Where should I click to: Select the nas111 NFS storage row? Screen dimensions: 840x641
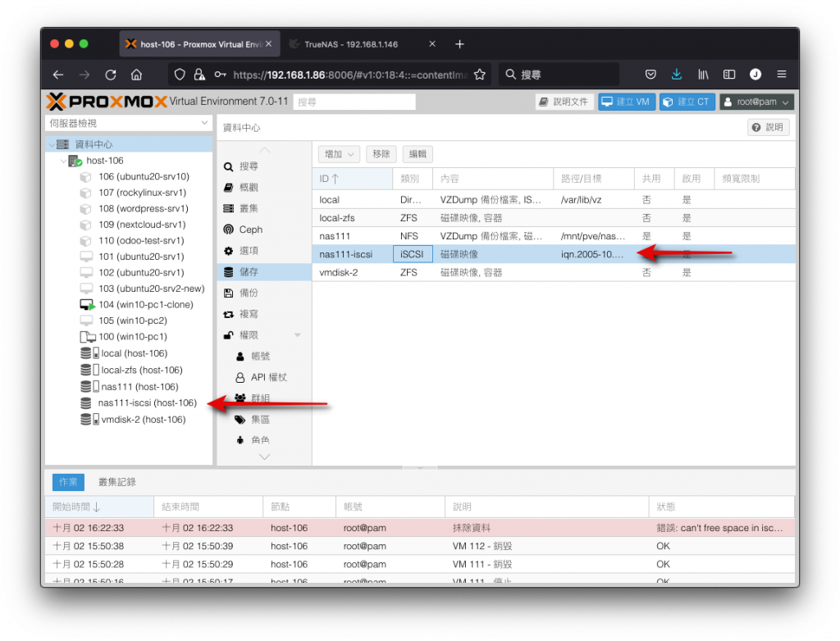point(554,236)
